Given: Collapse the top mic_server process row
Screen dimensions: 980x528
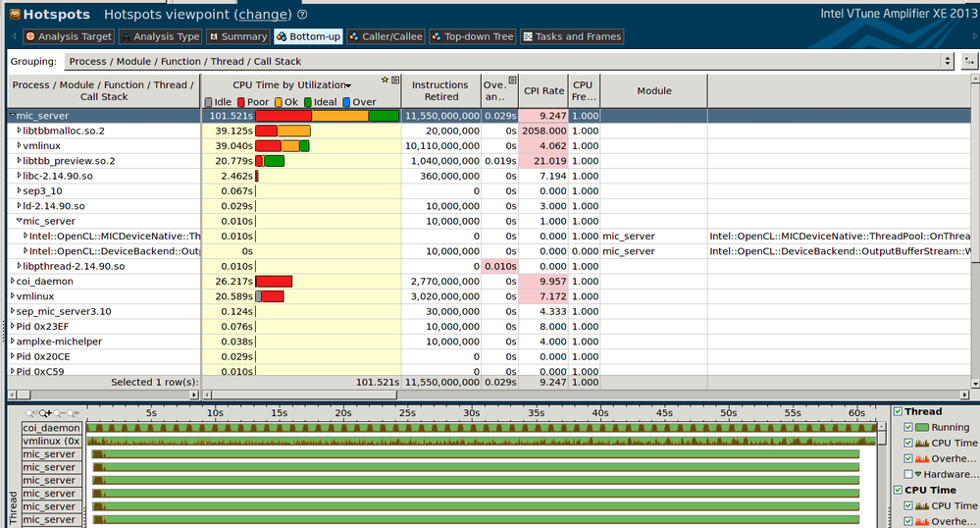Looking at the screenshot, I should point(13,115).
